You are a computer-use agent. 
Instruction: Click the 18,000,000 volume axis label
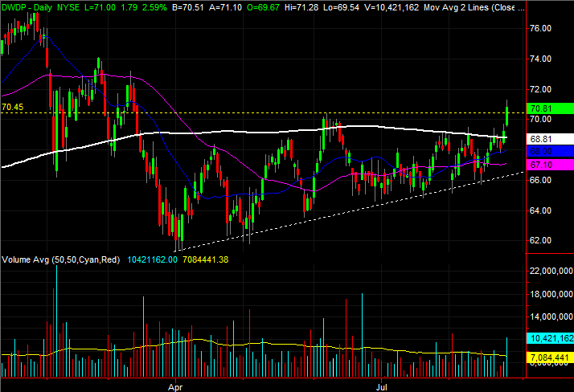point(551,294)
